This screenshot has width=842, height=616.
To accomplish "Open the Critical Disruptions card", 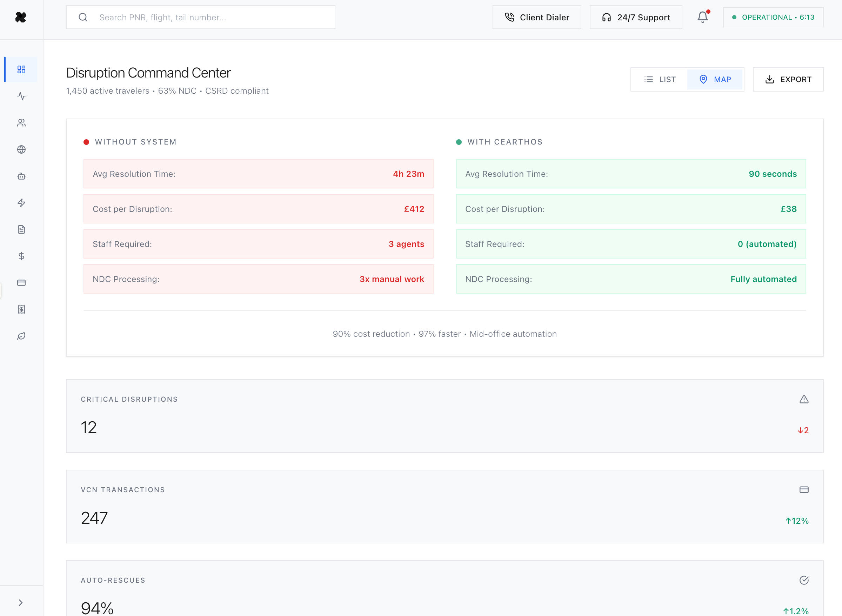I will coord(445,416).
